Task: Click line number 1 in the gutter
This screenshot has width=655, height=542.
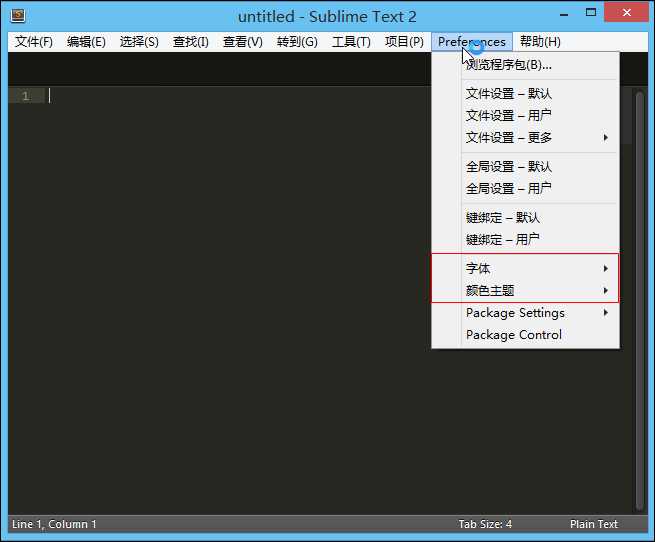Action: click(26, 96)
